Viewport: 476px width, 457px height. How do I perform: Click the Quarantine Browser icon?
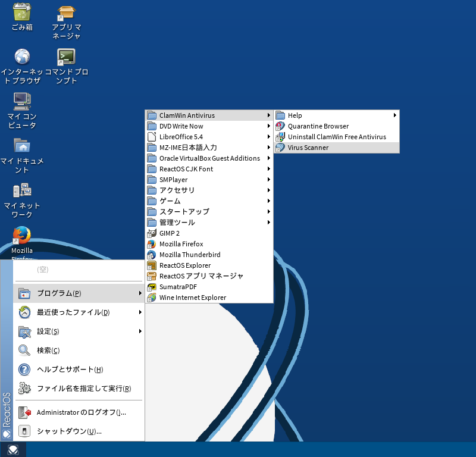pyautogui.click(x=280, y=126)
